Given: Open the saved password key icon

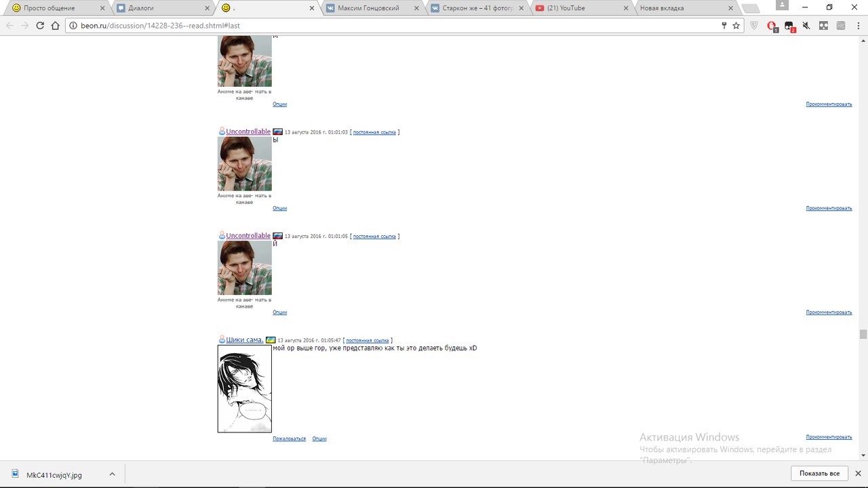Looking at the screenshot, I should [724, 26].
